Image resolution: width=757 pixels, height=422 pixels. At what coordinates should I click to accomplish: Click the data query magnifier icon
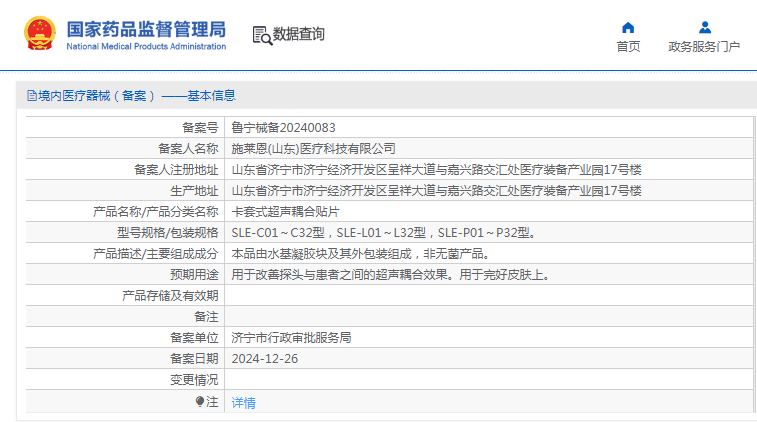[x=262, y=35]
